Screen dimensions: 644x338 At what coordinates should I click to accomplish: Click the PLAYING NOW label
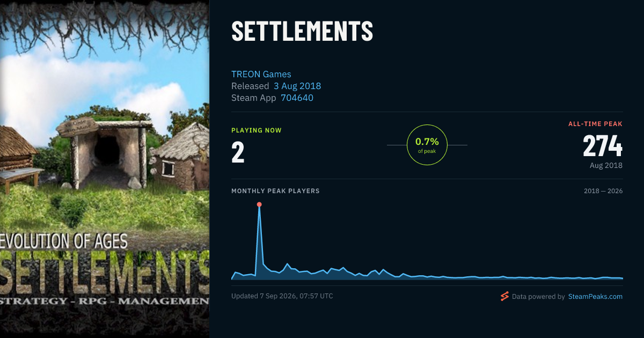click(x=257, y=130)
